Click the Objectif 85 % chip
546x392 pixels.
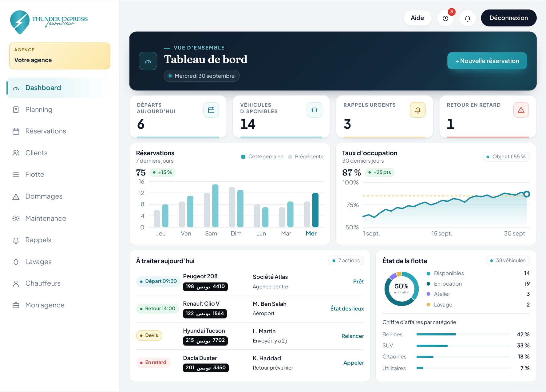[x=506, y=157]
